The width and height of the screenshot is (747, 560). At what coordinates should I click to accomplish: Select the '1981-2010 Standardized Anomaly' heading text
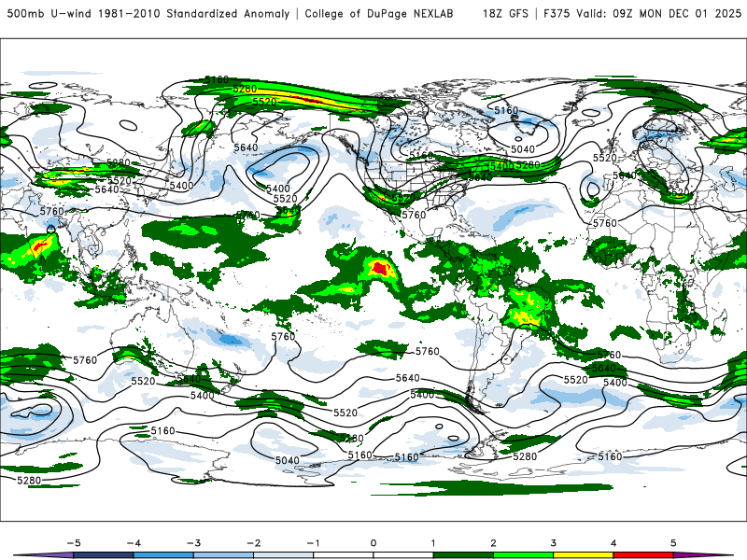(x=194, y=13)
